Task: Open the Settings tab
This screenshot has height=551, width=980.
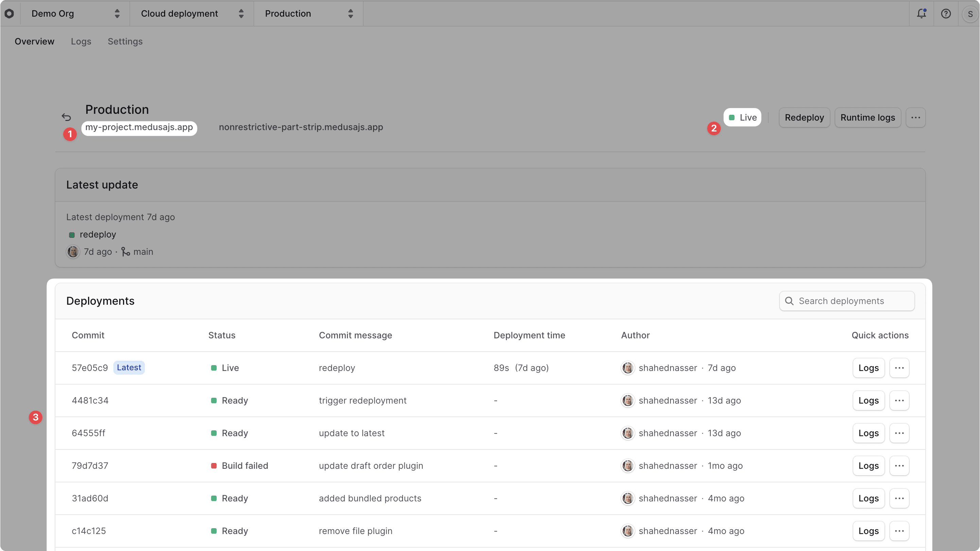Action: (x=125, y=41)
